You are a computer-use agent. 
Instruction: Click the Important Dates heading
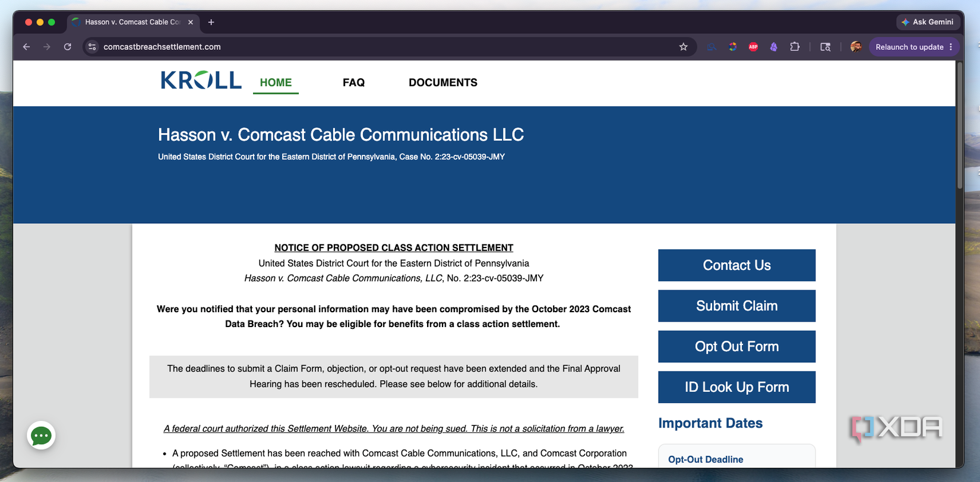(x=710, y=423)
